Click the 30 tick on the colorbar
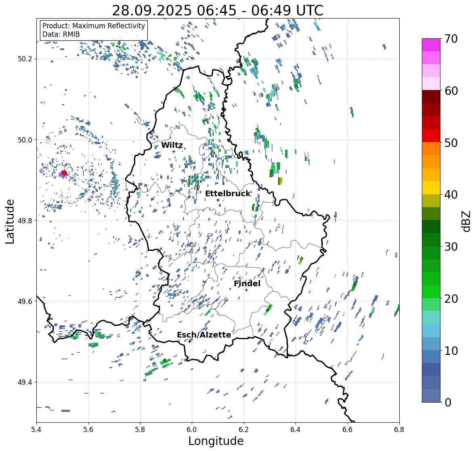The height and width of the screenshot is (451, 476). 451,247
